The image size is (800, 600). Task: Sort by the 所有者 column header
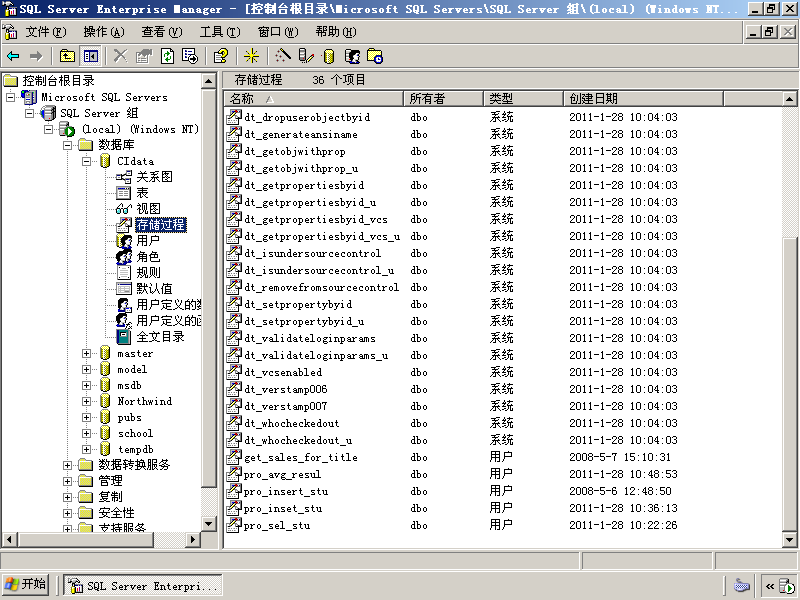point(443,98)
